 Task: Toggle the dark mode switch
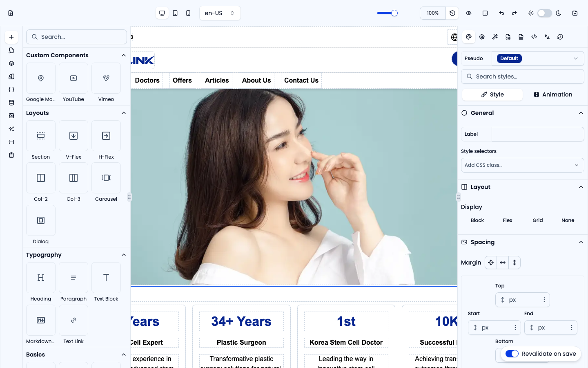545,13
